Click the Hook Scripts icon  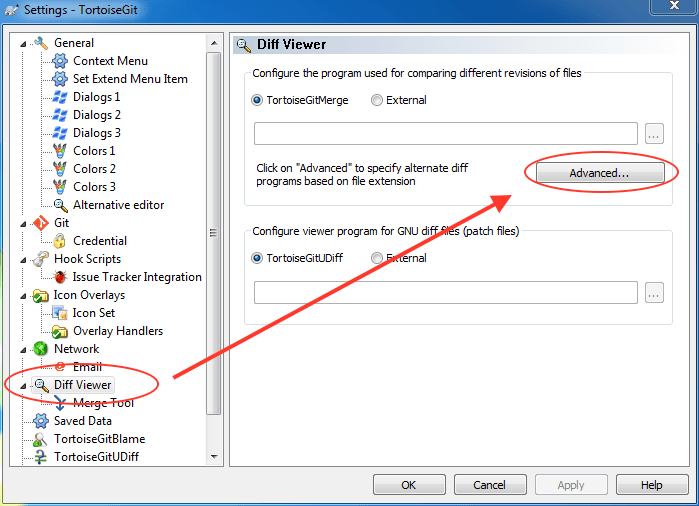[41, 259]
